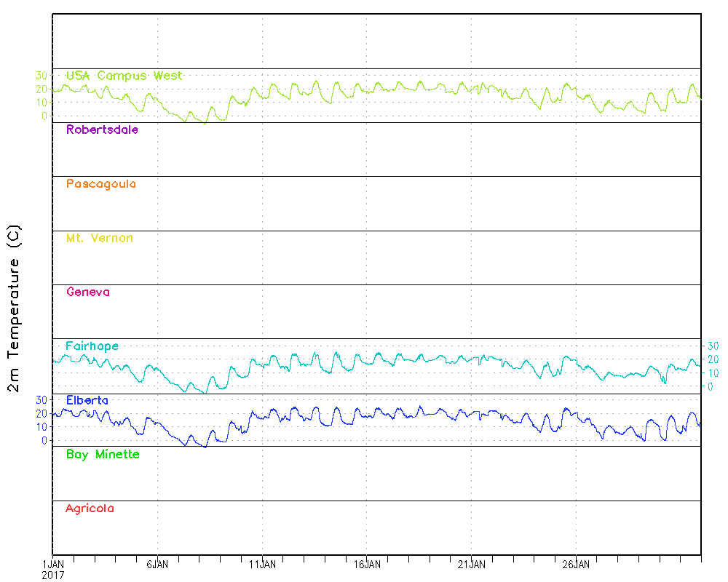728x582 pixels.
Task: Click the blue Elberta station label
Action: coord(87,400)
